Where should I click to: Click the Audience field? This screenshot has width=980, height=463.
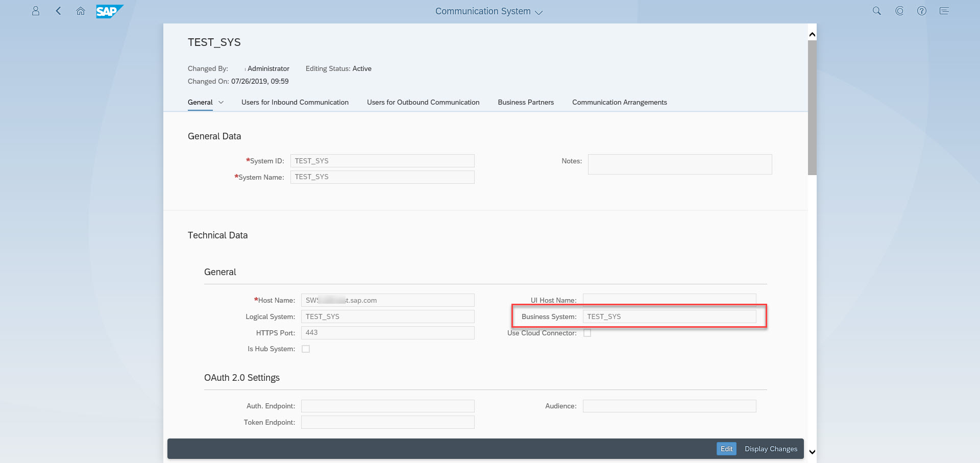pyautogui.click(x=670, y=406)
